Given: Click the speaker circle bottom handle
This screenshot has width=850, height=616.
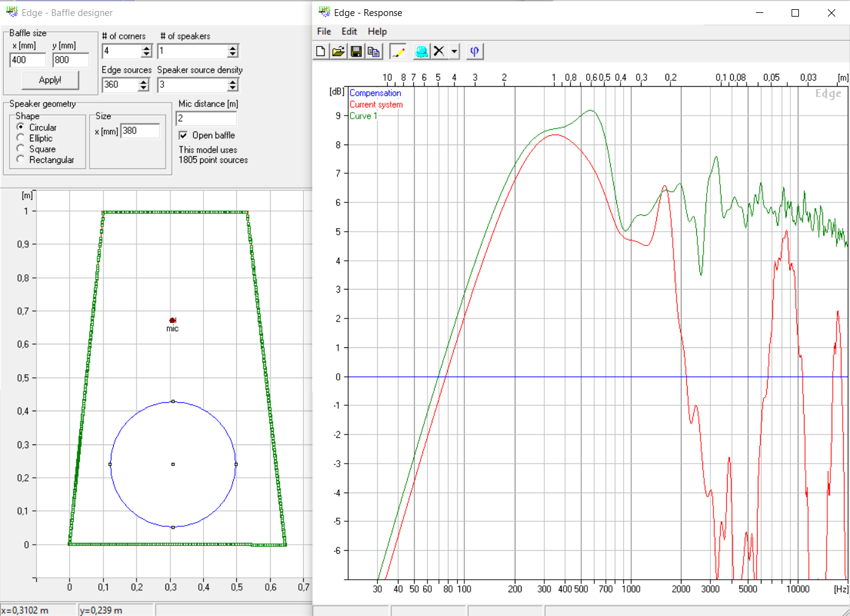Looking at the screenshot, I should coord(173,527).
